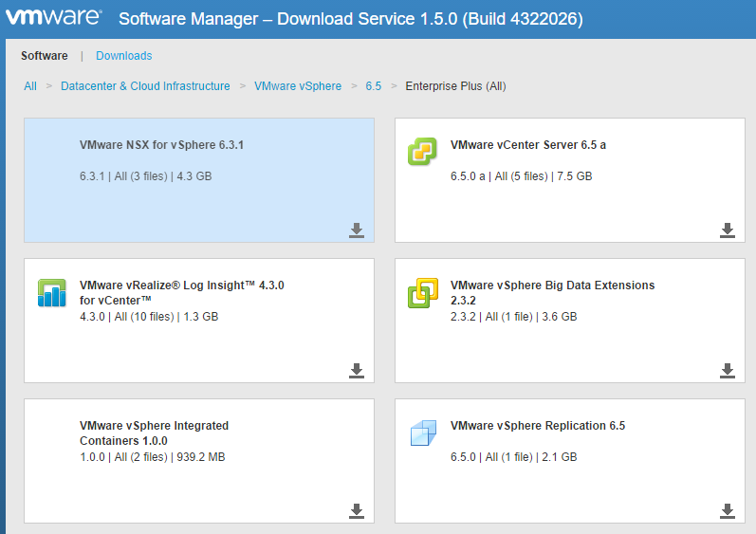This screenshot has width=756, height=534.
Task: Download vRealize Log Insight 4.3.0
Action: [357, 371]
